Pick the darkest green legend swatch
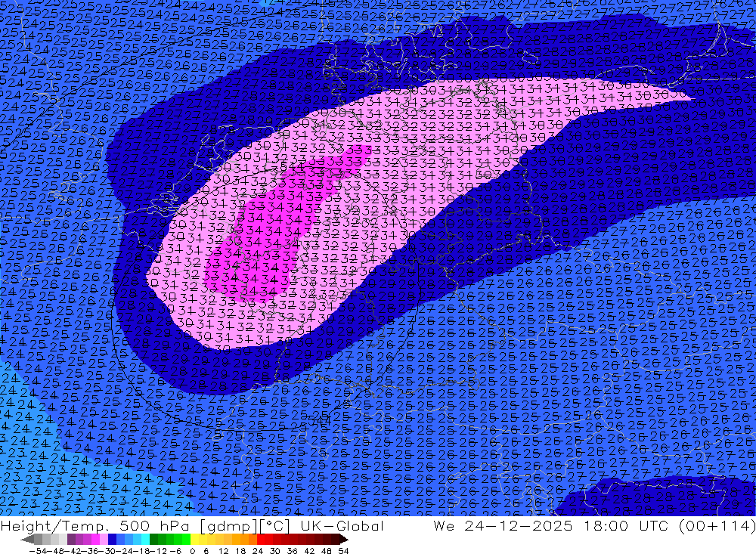 click(153, 540)
